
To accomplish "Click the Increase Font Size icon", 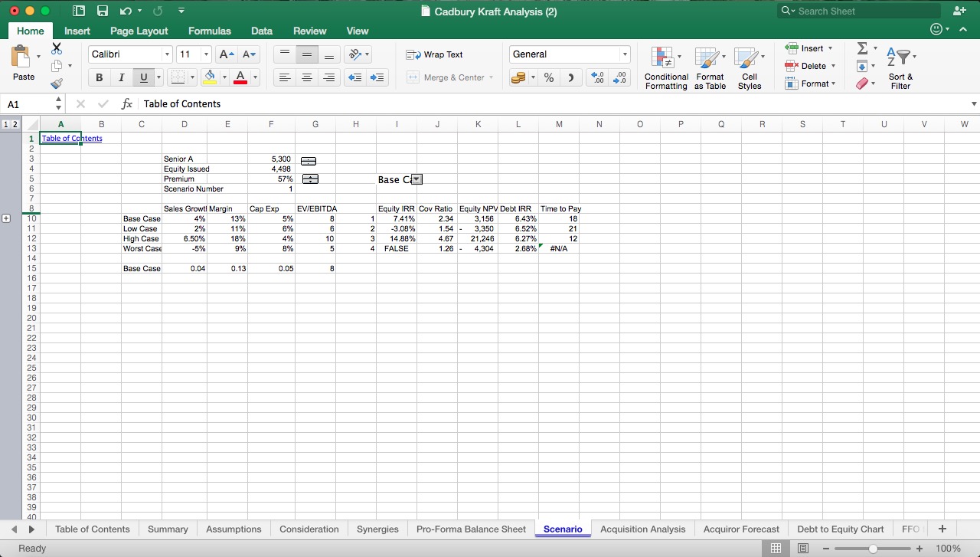I will pyautogui.click(x=227, y=54).
